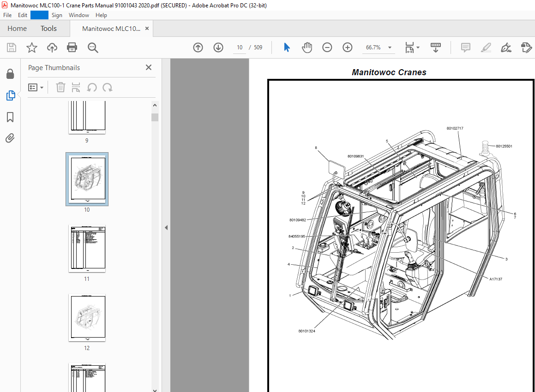Screen dimensions: 535x392
Task: Switch to the Tools tab
Action: click(48, 29)
